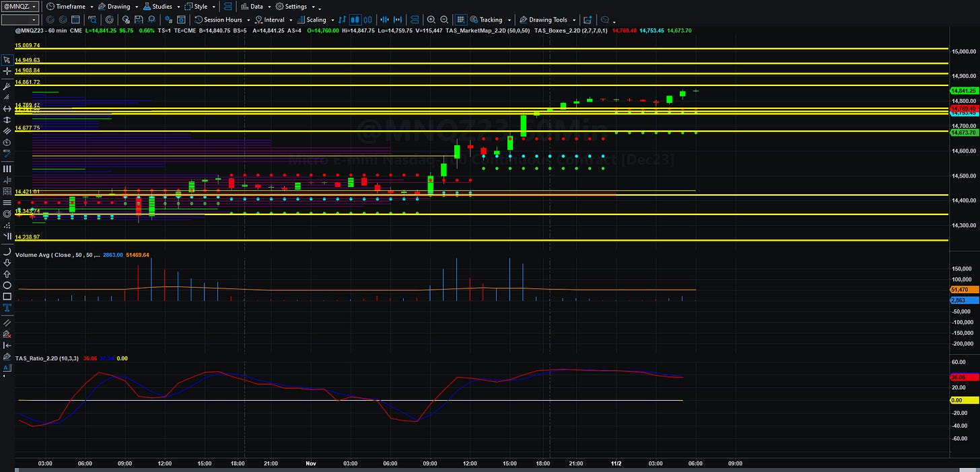Image resolution: width=980 pixels, height=472 pixels.
Task: Select the down arrow drawing tool
Action: [7, 263]
